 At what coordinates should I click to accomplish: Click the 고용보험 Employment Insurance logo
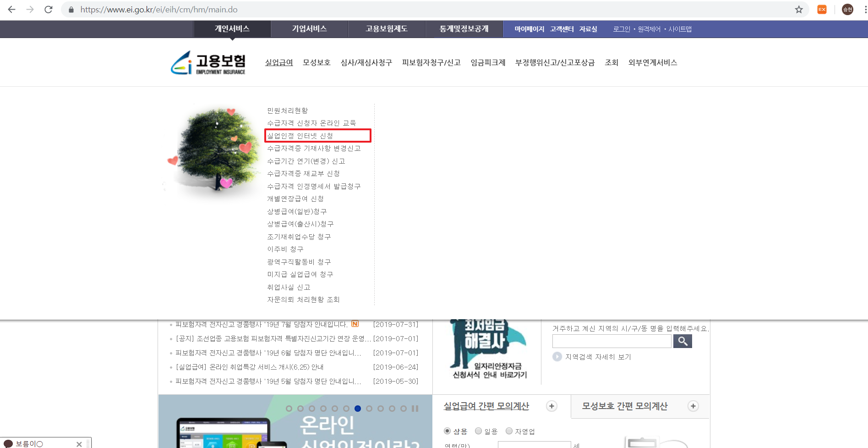point(208,63)
